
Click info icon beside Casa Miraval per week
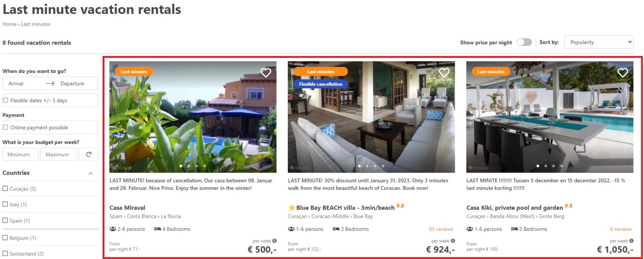275,241
